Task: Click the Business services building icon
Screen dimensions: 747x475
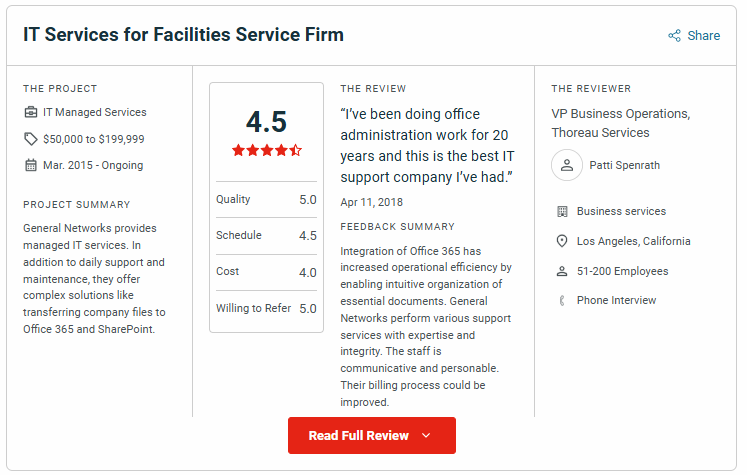Action: (x=562, y=211)
